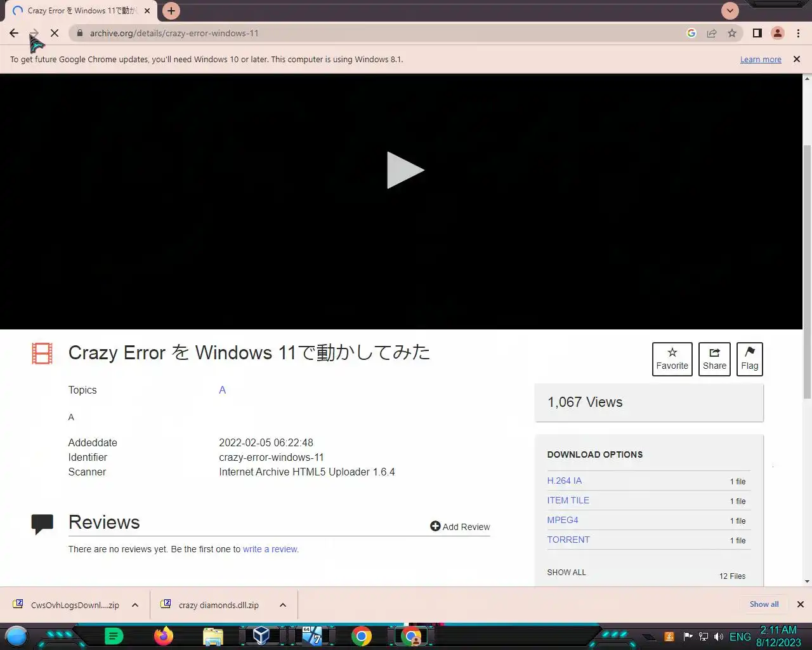Bookmark this page with the star
Viewport: 812px width, 650px height.
(x=732, y=33)
